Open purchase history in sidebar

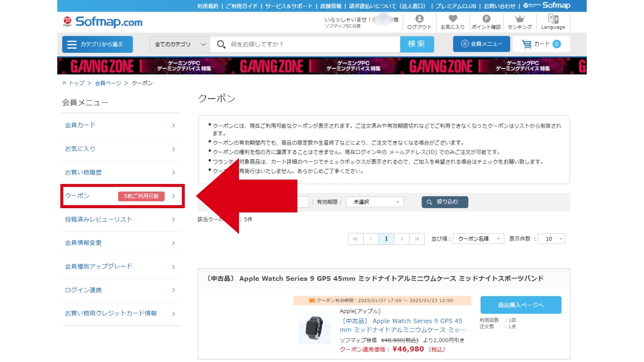[121, 172]
